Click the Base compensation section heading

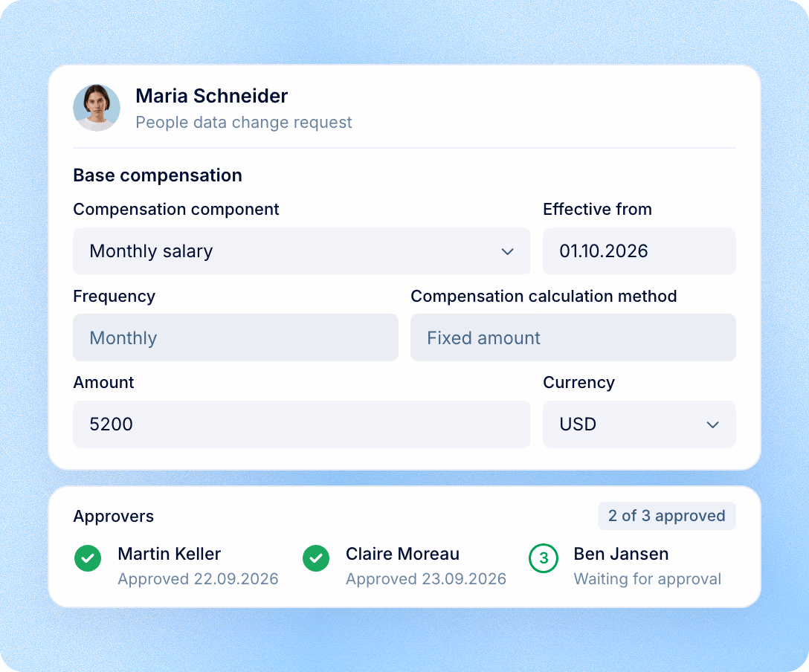[158, 175]
